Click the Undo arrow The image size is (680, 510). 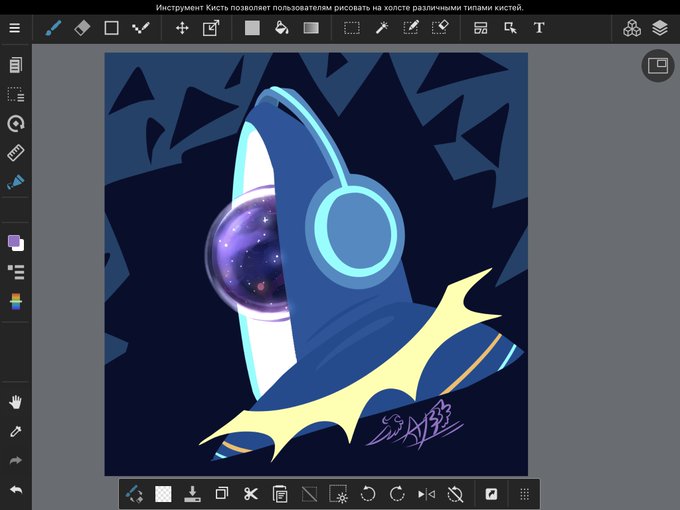point(16,490)
